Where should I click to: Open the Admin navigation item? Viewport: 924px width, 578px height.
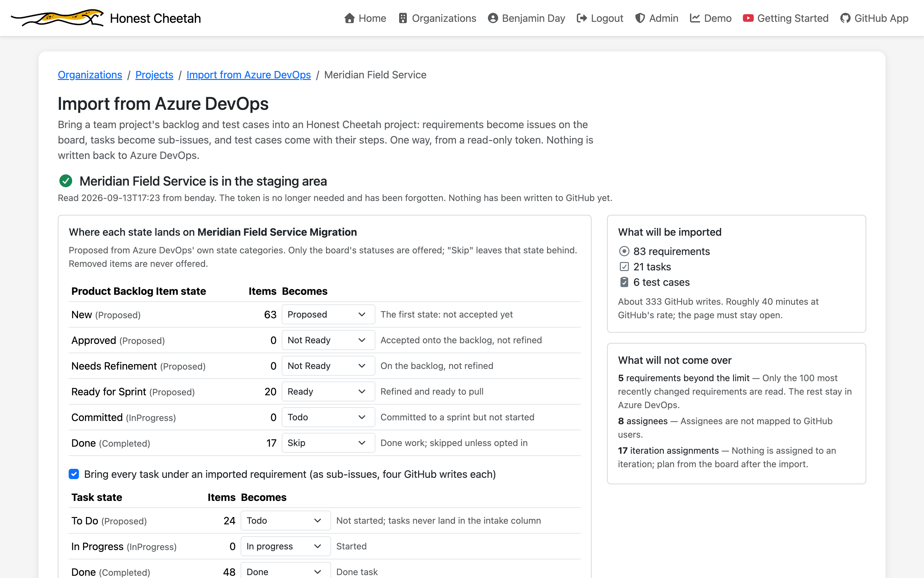pos(657,18)
